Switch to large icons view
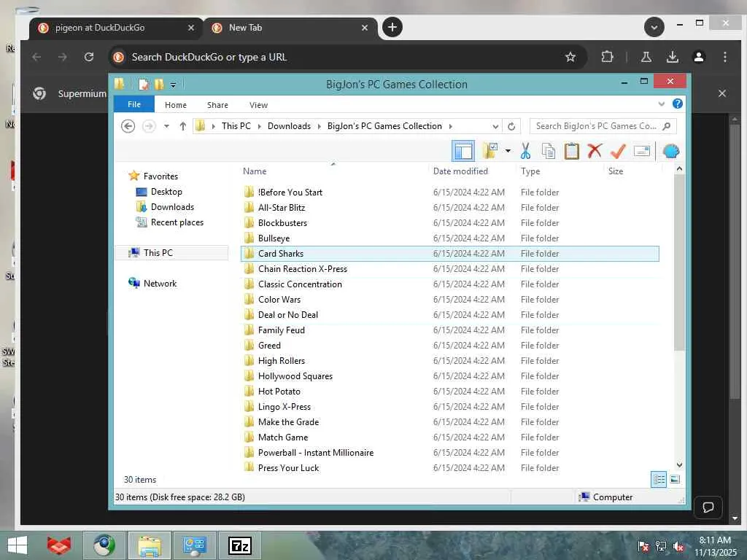 coord(675,480)
